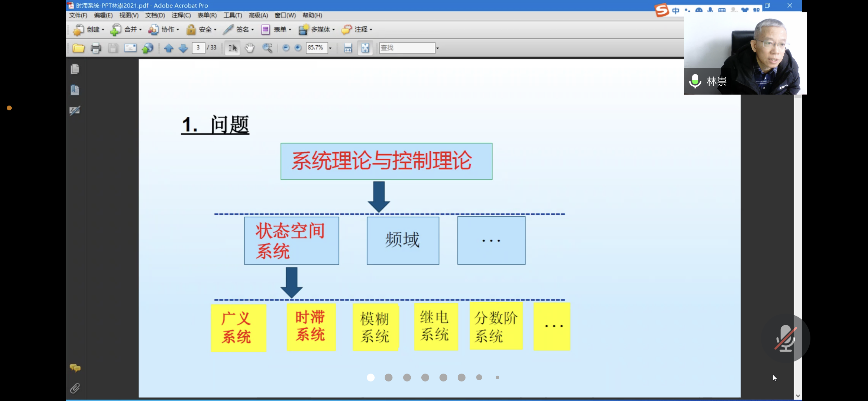This screenshot has height=401, width=868.
Task: Activate the Marquee Zoom tool
Action: [x=267, y=48]
